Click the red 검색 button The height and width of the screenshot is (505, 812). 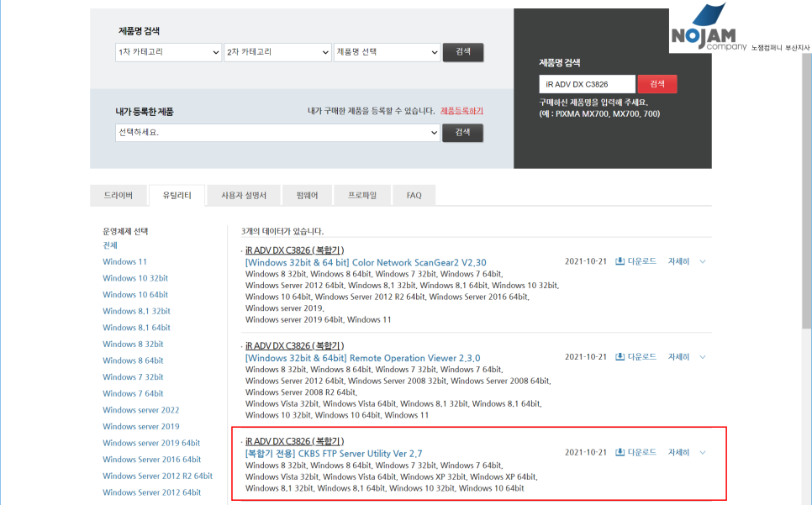[x=657, y=84]
